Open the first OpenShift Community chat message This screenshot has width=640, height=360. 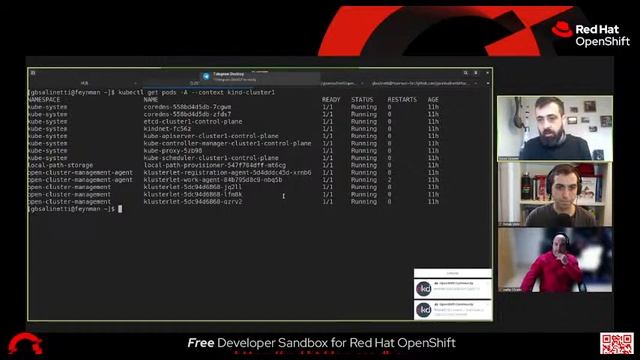tap(453, 288)
